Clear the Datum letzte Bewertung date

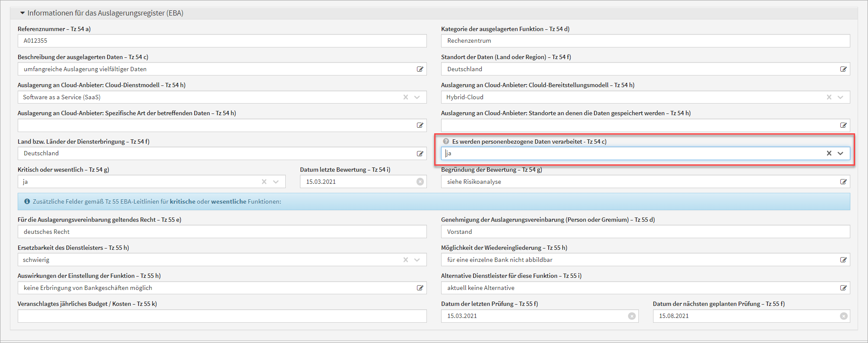(420, 182)
